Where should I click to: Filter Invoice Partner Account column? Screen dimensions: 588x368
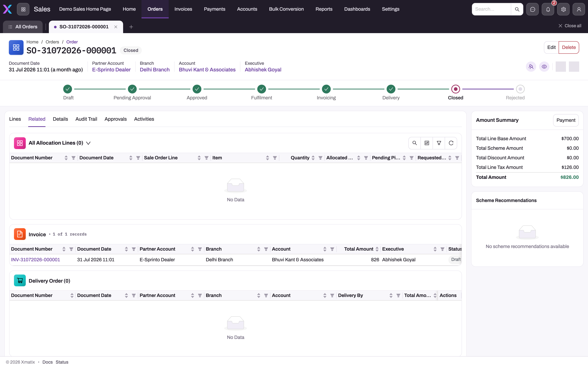pyautogui.click(x=200, y=249)
